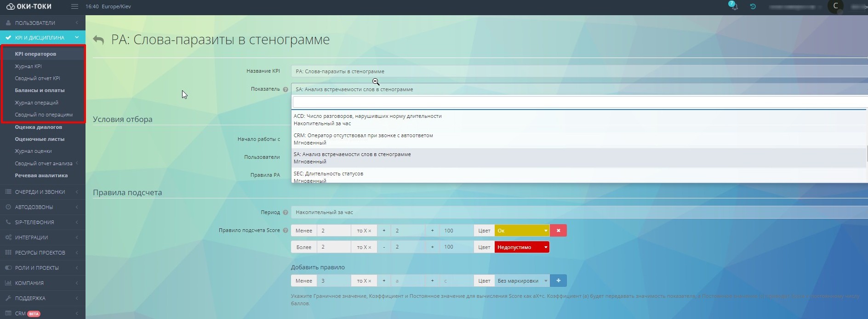The width and height of the screenshot is (868, 319).
Task: Open Оценочные листы page
Action: coord(40,139)
